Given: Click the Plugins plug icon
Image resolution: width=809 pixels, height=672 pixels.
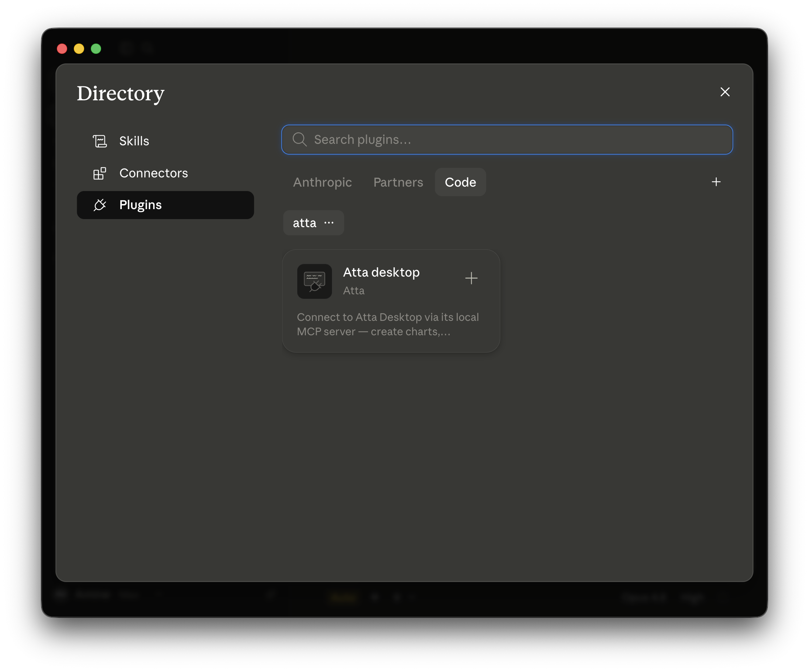Looking at the screenshot, I should (100, 205).
